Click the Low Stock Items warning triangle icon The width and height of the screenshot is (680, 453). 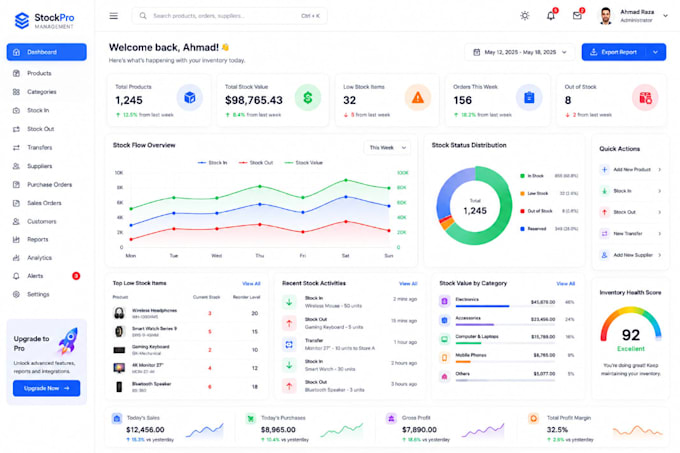[418, 98]
